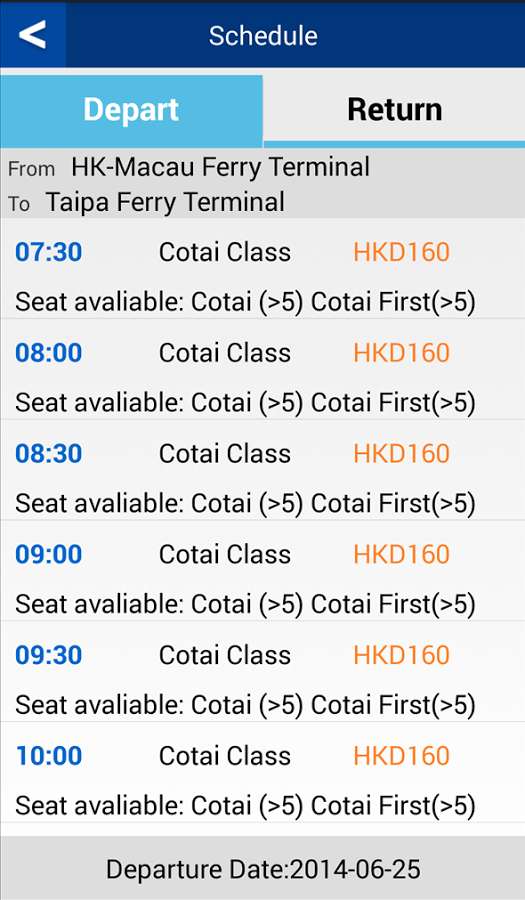Tap the back arrow icon

(x=32, y=35)
